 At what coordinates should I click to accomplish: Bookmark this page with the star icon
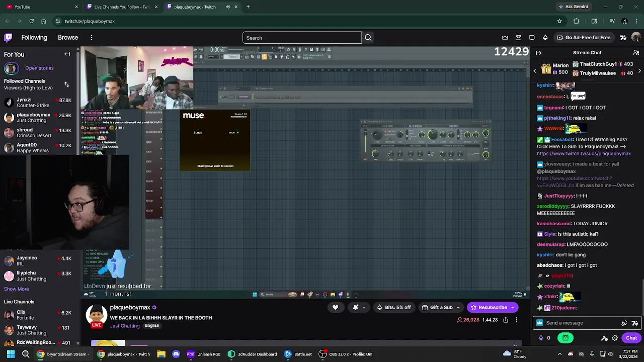[559, 21]
